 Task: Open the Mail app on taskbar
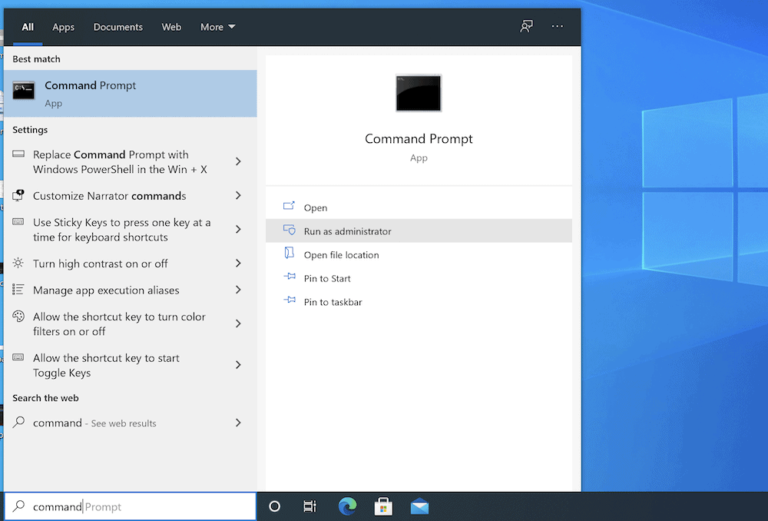pyautogui.click(x=419, y=507)
